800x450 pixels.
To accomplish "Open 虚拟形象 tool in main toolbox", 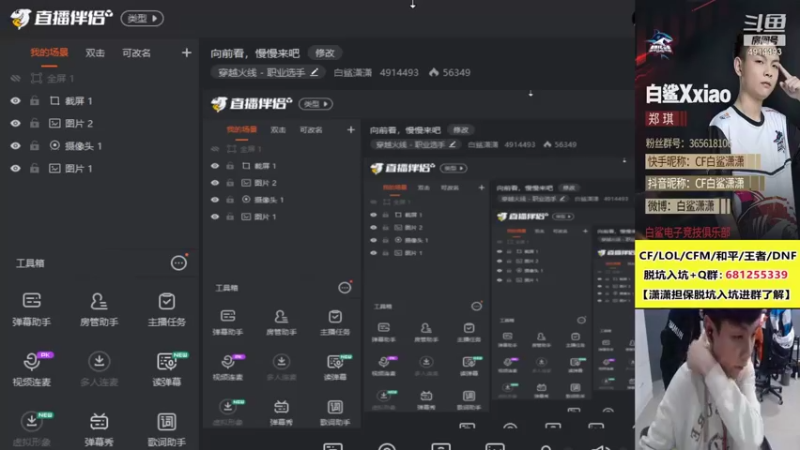I will [x=32, y=429].
